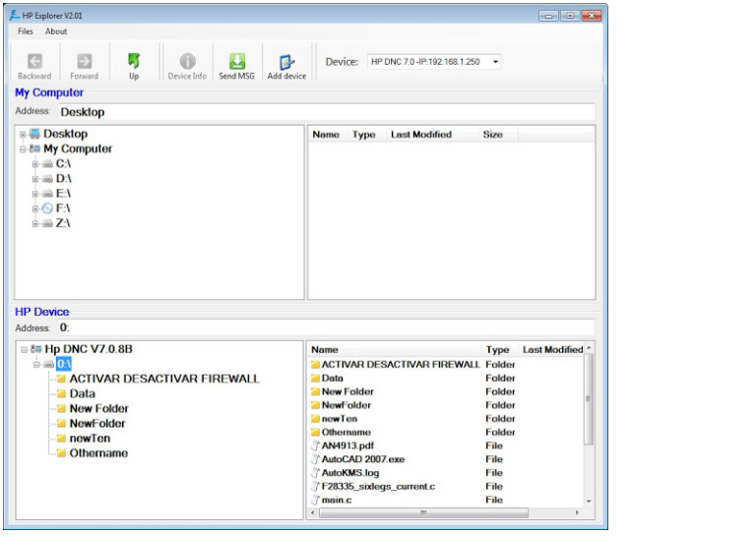
Task: Click the Send MSG icon
Action: click(236, 62)
